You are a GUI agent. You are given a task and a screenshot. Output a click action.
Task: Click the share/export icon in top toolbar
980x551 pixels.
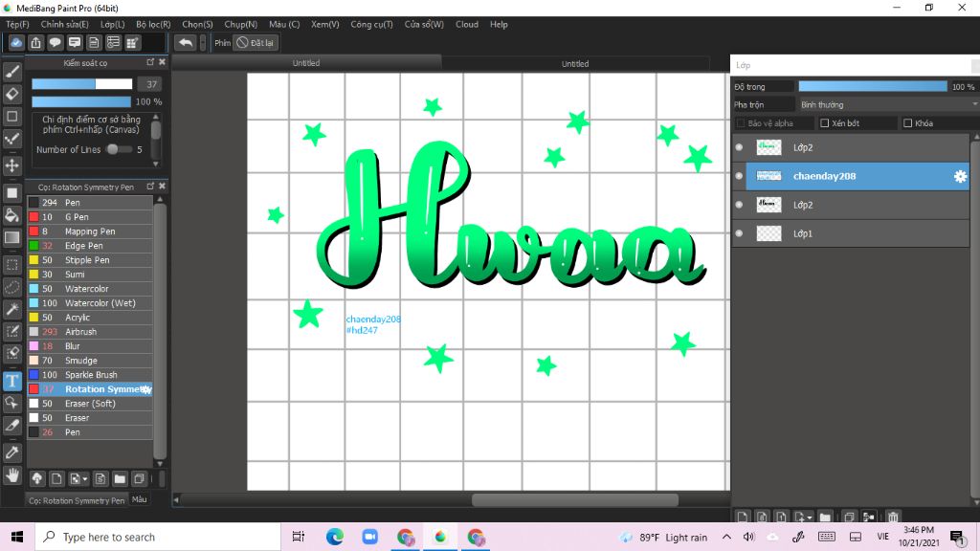click(35, 42)
